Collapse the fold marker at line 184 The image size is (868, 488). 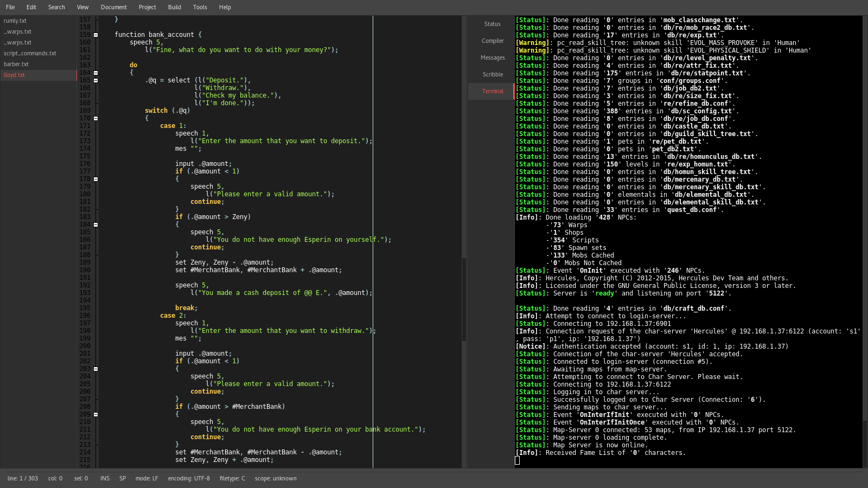96,224
